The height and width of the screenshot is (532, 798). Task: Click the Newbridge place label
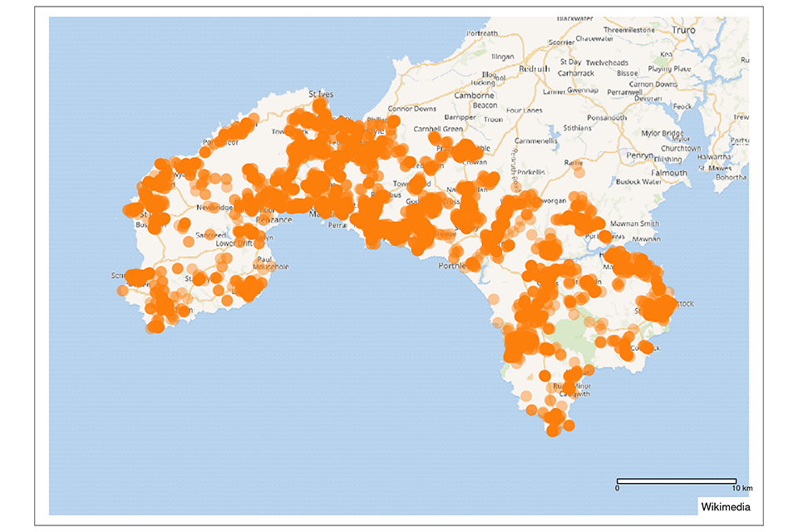215,206
